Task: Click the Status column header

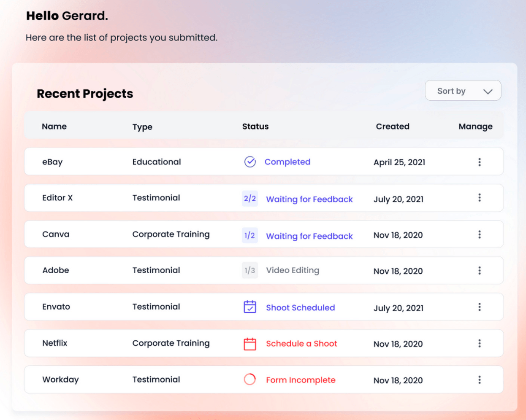Action: pos(255,127)
